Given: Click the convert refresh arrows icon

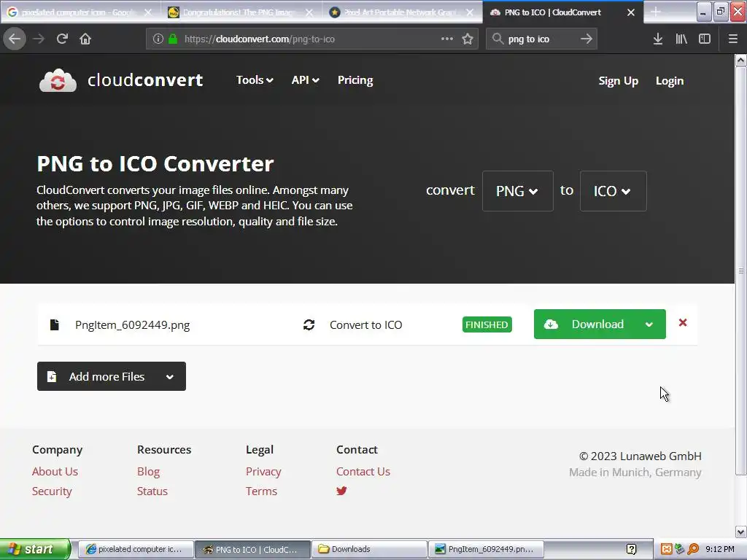Looking at the screenshot, I should coord(309,324).
